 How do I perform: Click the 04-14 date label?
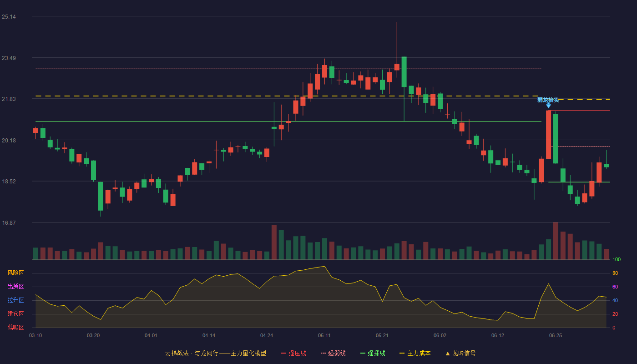point(209,335)
